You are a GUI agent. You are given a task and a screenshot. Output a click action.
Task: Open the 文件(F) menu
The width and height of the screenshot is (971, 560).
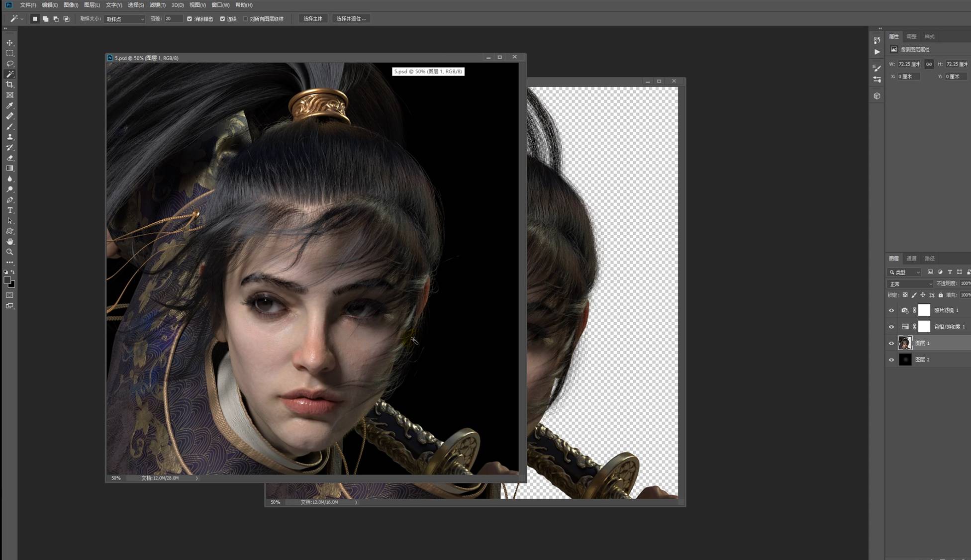(x=28, y=5)
